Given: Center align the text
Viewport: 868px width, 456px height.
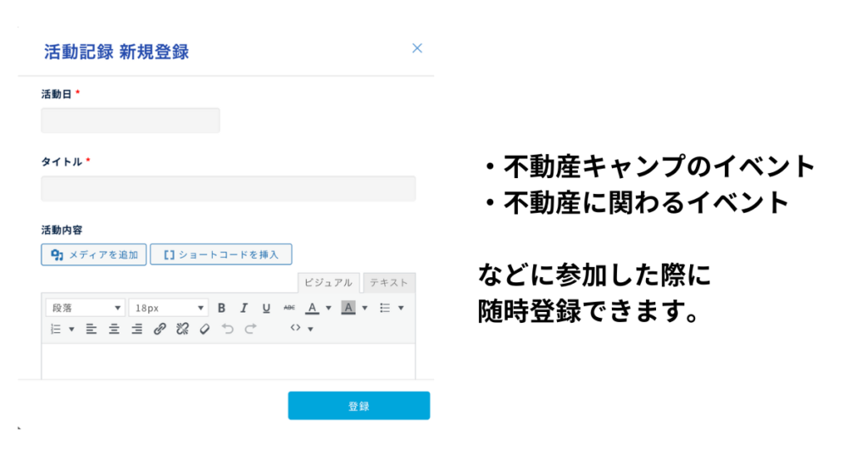Looking at the screenshot, I should tap(114, 329).
